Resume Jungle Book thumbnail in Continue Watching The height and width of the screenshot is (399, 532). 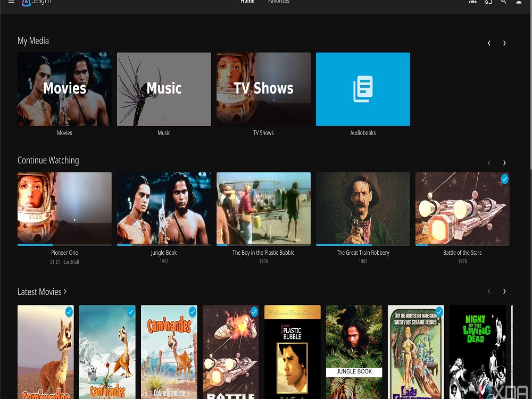tap(164, 209)
